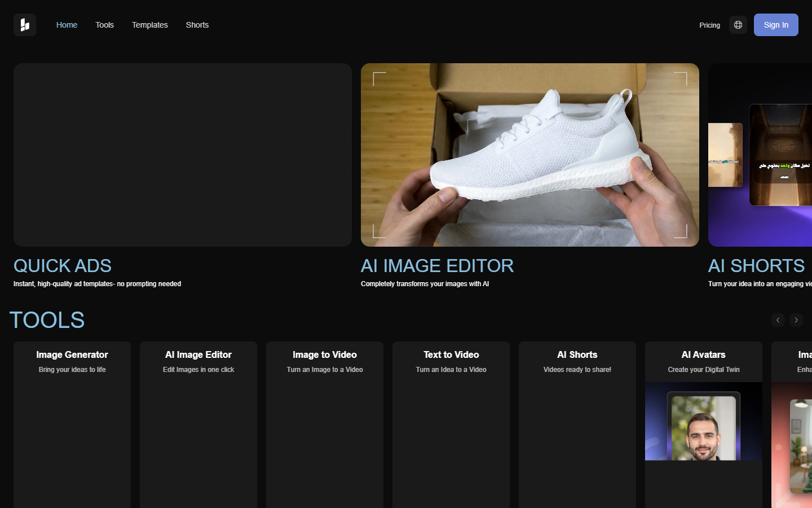Show next tools with right chevron
The height and width of the screenshot is (508, 812).
coord(796,320)
